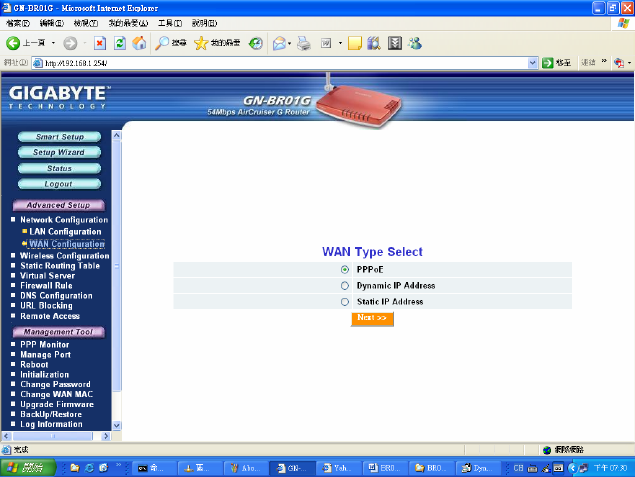Screen dimensions: 635x477
Task: Expand hidden tray icons arrow
Action: [572, 468]
